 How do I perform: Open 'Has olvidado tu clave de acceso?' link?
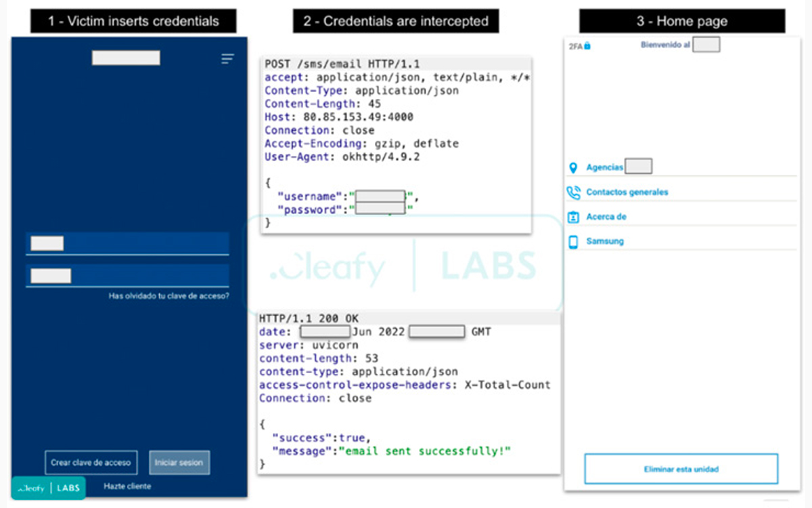(168, 296)
